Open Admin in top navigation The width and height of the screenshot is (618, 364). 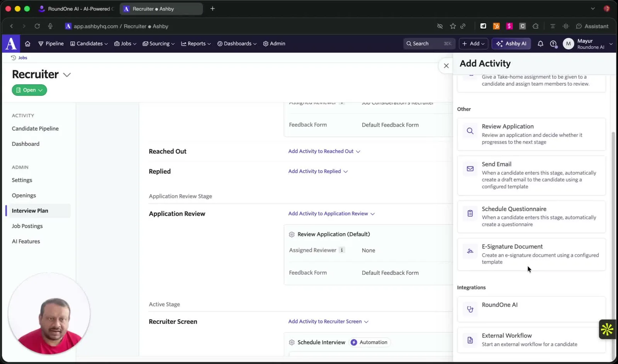point(274,44)
